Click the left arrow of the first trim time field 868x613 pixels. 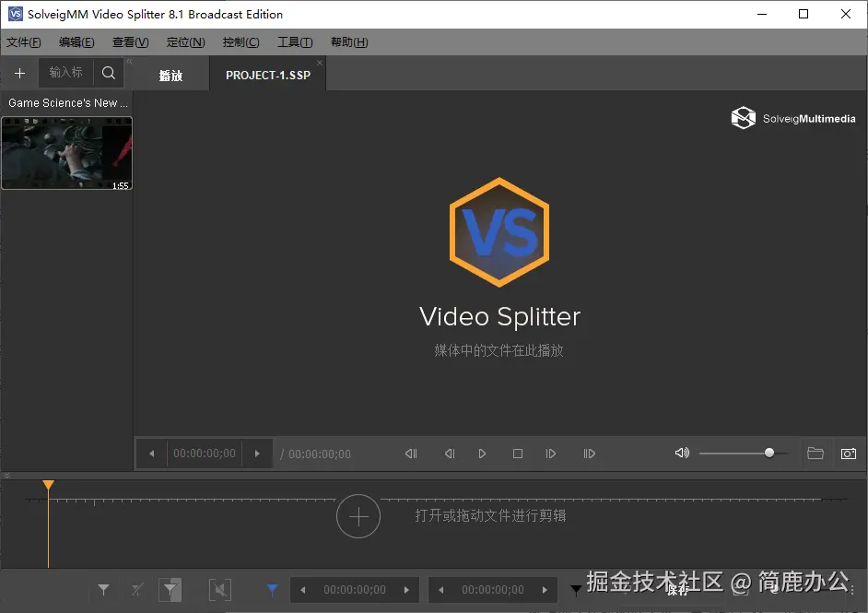click(x=302, y=589)
